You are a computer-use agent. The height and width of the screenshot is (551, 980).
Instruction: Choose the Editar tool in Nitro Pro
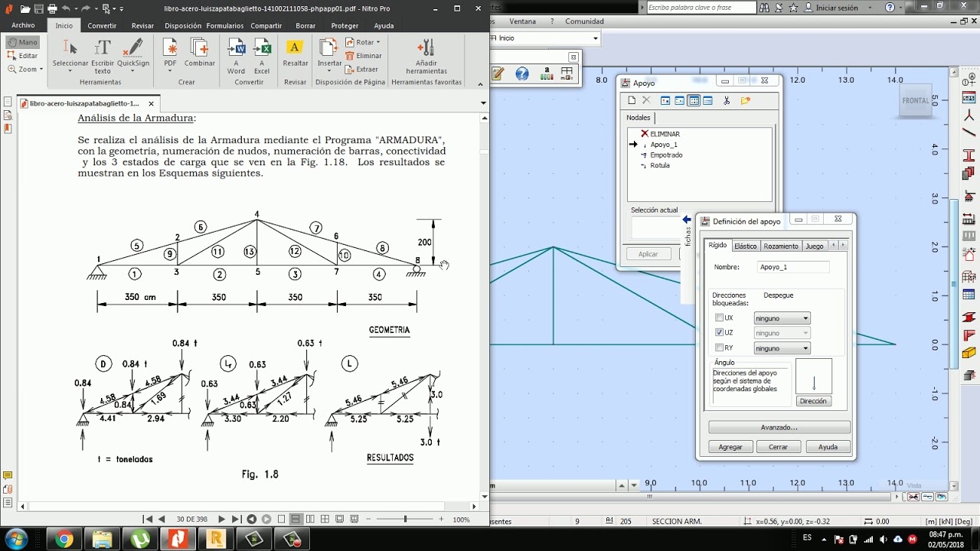(x=22, y=56)
